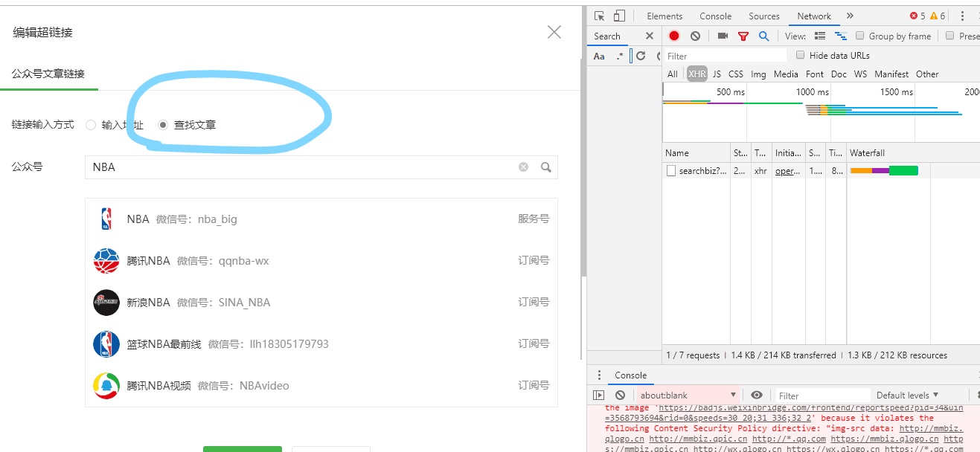The image size is (980, 452).
Task: Click the search refresh icon
Action: coord(641,56)
